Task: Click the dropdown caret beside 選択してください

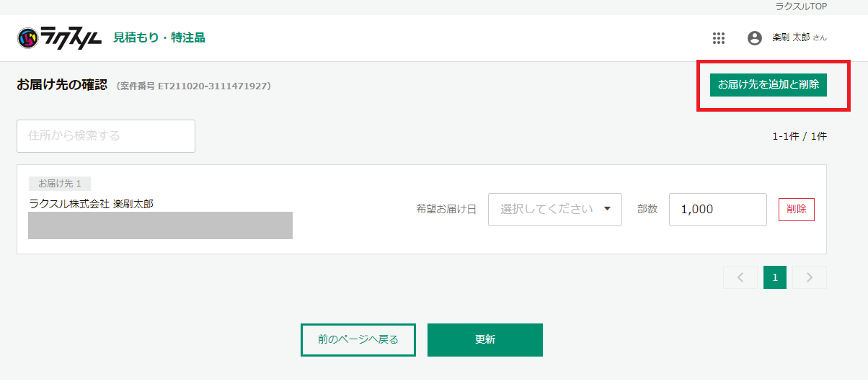Action: tap(607, 209)
